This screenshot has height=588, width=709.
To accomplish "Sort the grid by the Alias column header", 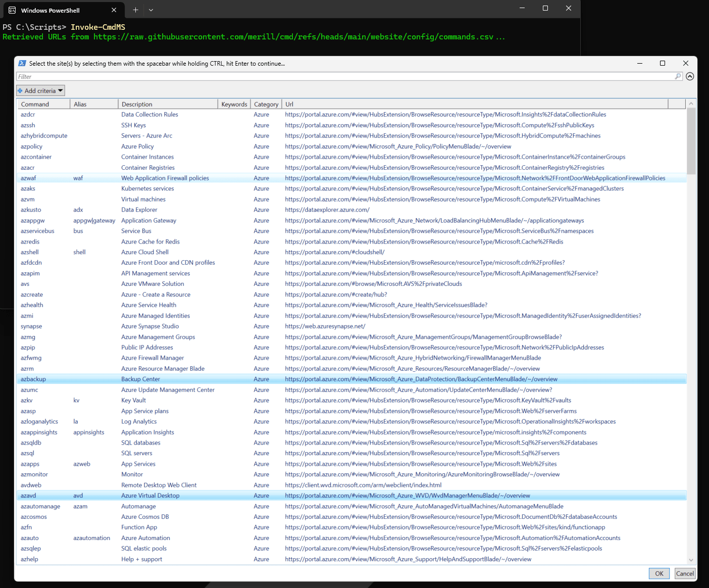I will pyautogui.click(x=94, y=104).
